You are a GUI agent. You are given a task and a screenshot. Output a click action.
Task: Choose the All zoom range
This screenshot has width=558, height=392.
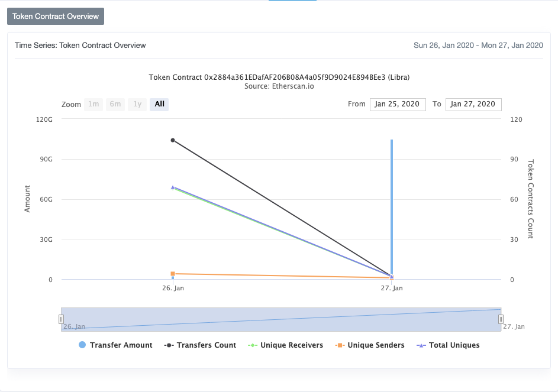click(159, 104)
